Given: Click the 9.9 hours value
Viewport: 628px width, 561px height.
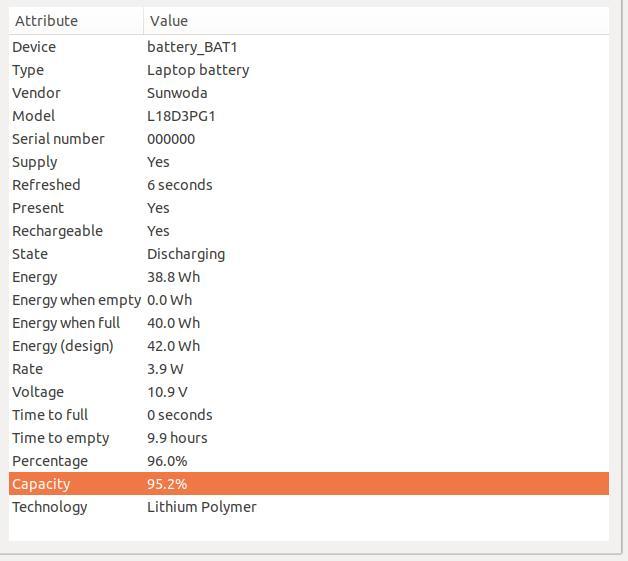Looking at the screenshot, I should click(177, 438).
